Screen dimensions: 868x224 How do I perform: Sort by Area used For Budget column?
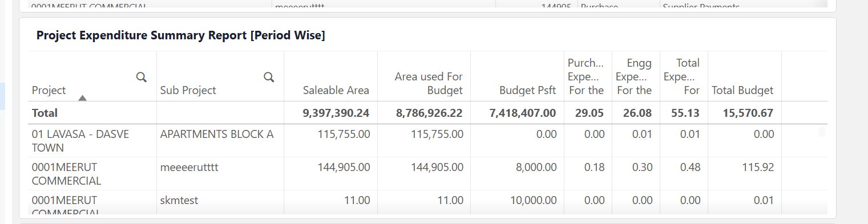click(429, 83)
